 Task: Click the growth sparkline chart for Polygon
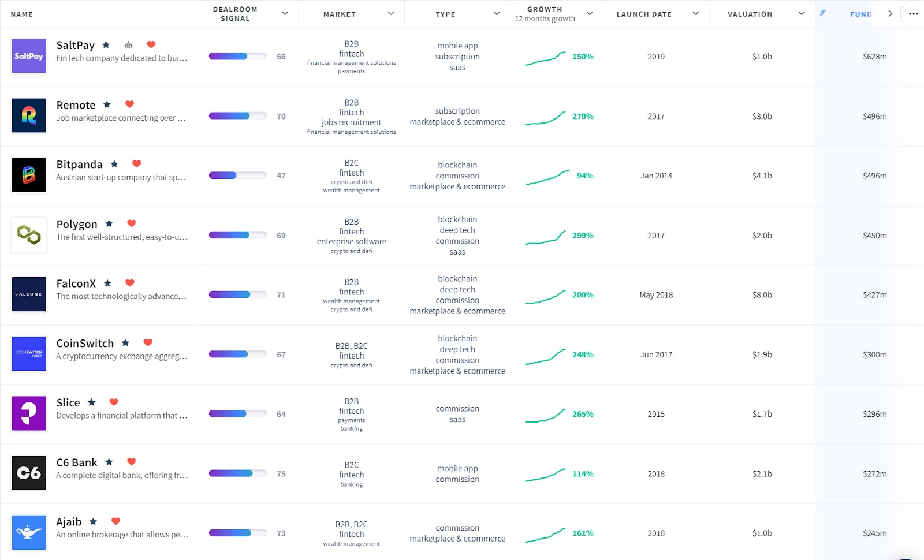(x=545, y=237)
